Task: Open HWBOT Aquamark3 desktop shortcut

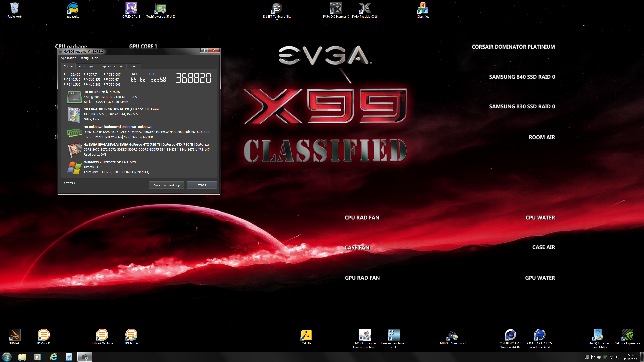Action: point(452,337)
